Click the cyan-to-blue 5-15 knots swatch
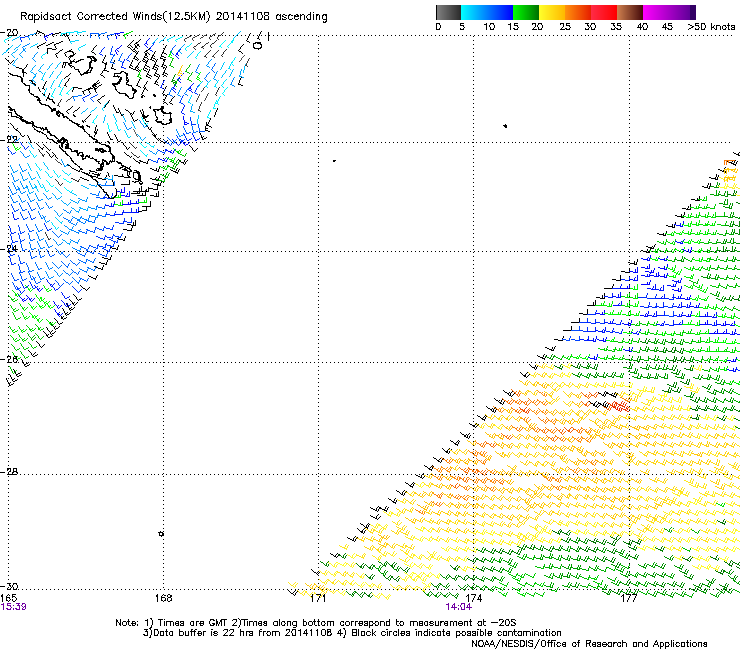Viewport: 740px width, 650px height. click(x=487, y=12)
